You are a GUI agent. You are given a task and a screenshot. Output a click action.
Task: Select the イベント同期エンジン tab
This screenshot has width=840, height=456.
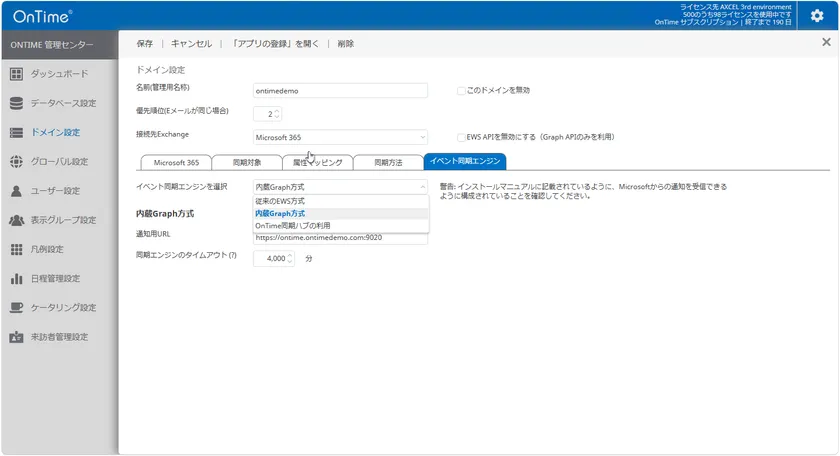point(464,161)
